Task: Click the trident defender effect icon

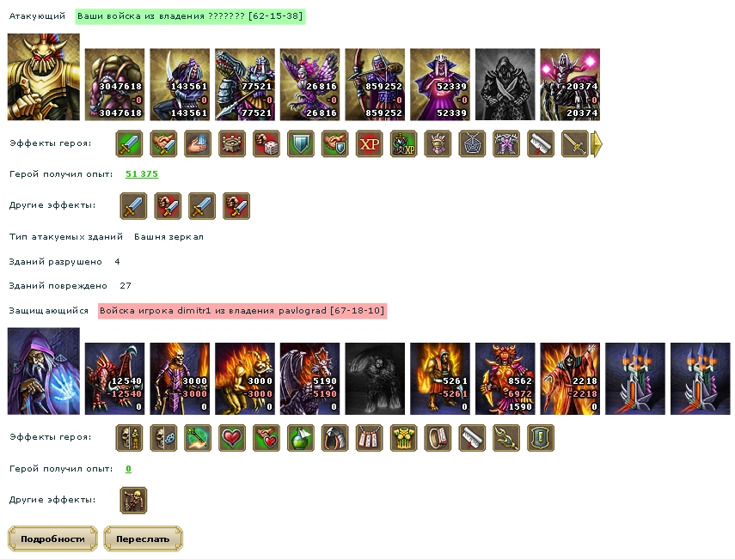Action: 506,438
